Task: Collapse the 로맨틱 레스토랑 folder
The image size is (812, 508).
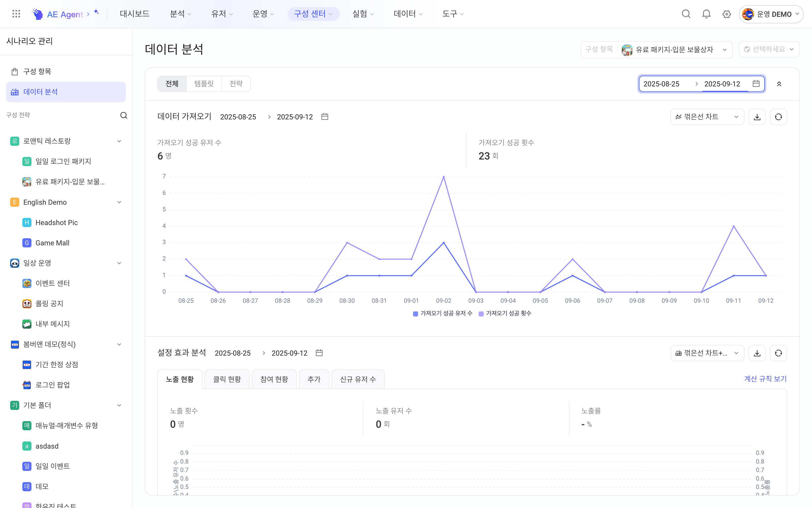Action: click(119, 141)
